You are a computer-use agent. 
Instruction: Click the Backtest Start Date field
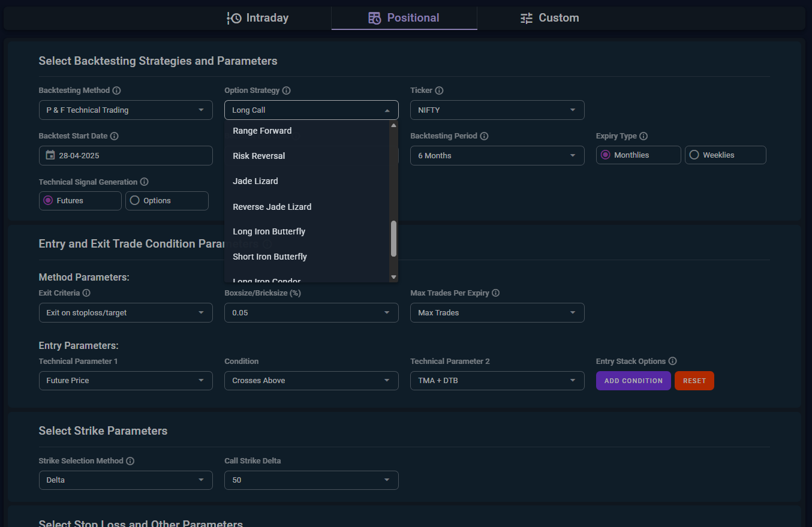click(125, 155)
